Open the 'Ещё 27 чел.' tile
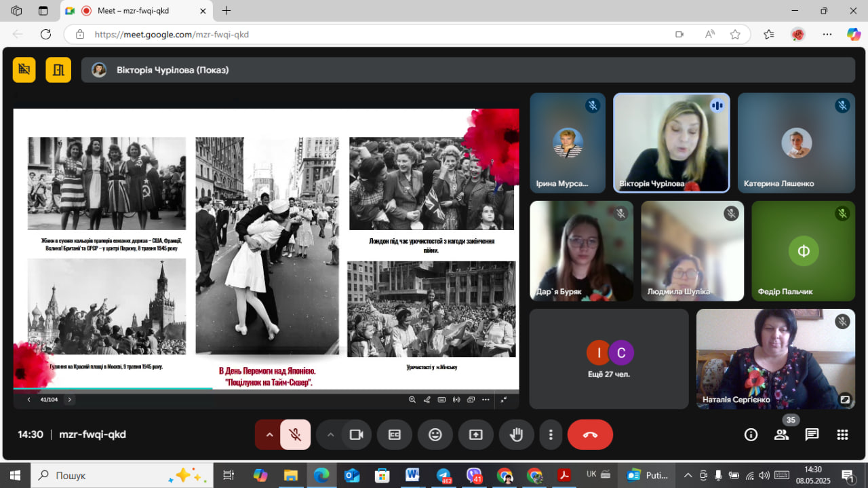This screenshot has width=868, height=488. 609,359
